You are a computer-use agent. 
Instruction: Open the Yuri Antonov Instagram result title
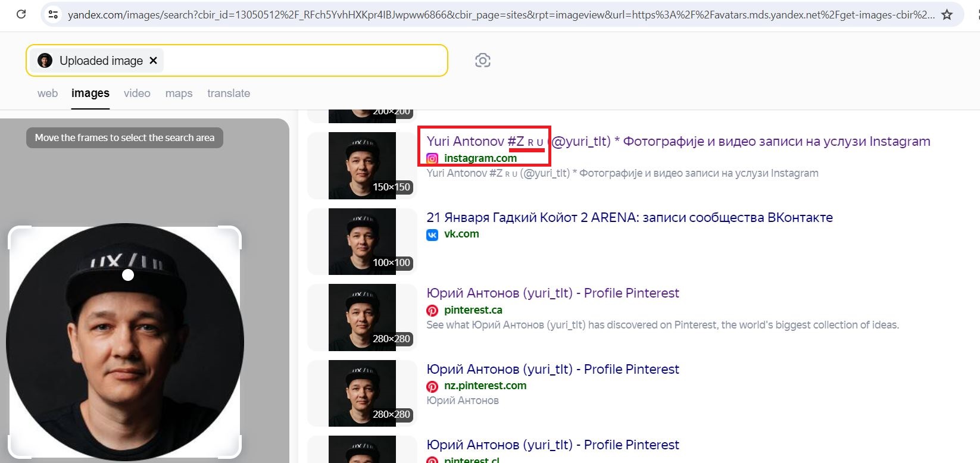[678, 141]
